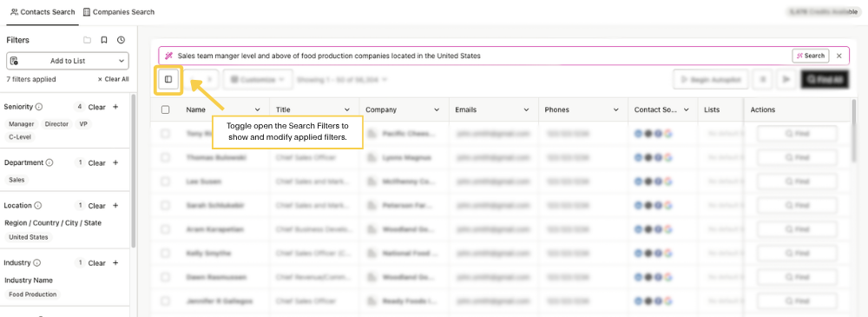
Task: Open the Add to List dropdown
Action: pyautogui.click(x=68, y=61)
